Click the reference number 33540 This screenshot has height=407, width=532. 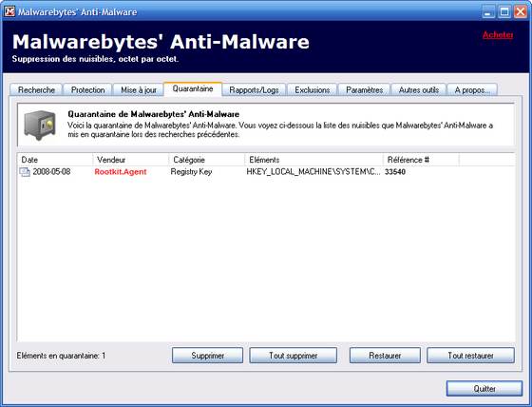[x=395, y=172]
